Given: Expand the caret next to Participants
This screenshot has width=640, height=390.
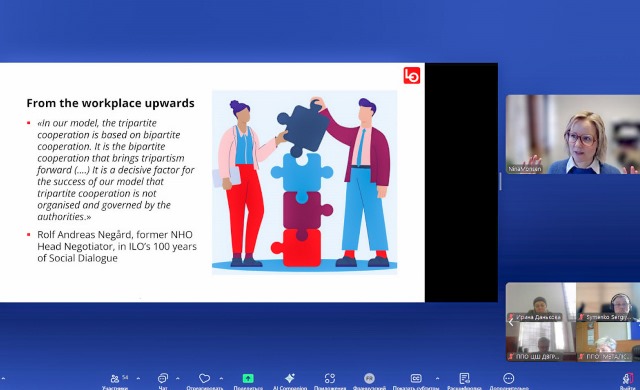Looking at the screenshot, I should pos(138,379).
